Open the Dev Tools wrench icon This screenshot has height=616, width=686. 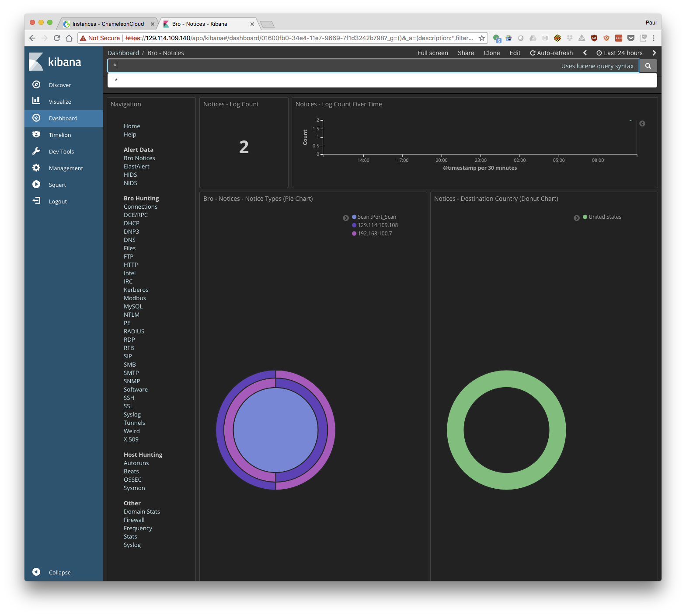(36, 151)
